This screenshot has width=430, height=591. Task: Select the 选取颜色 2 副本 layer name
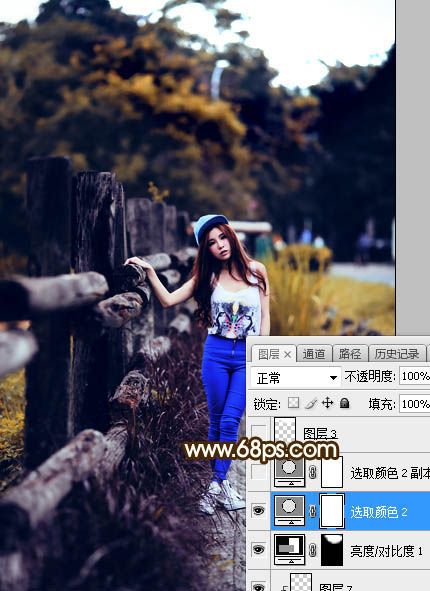coord(390,473)
